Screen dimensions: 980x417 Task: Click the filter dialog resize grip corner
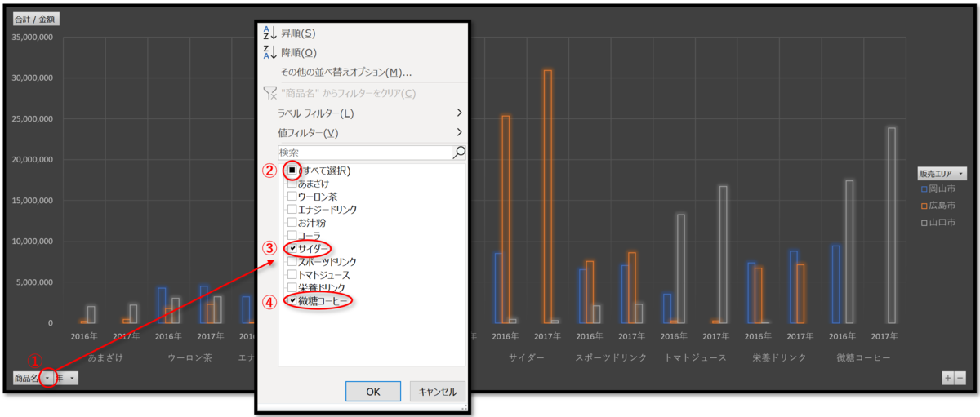[464, 406]
